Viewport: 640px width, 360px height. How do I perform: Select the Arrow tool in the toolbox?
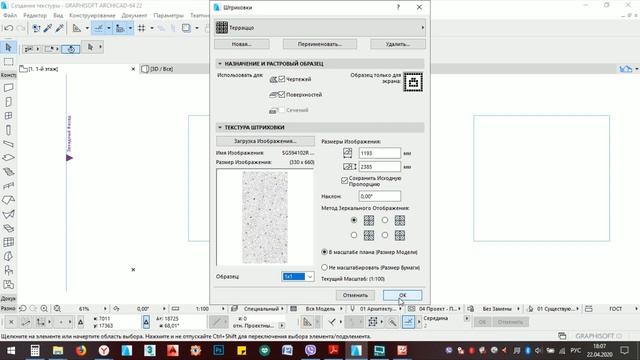coord(8,47)
